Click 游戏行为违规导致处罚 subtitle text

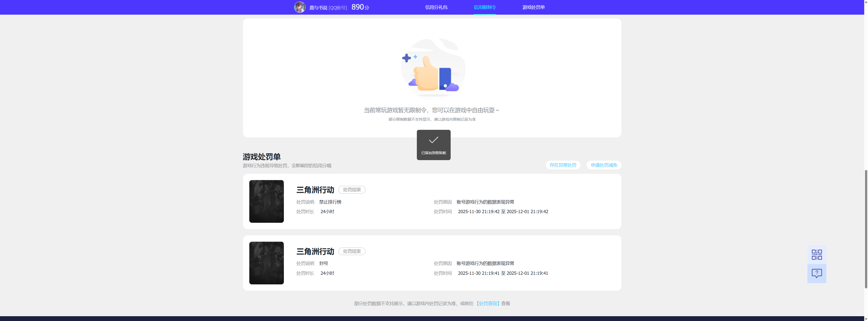287,166
